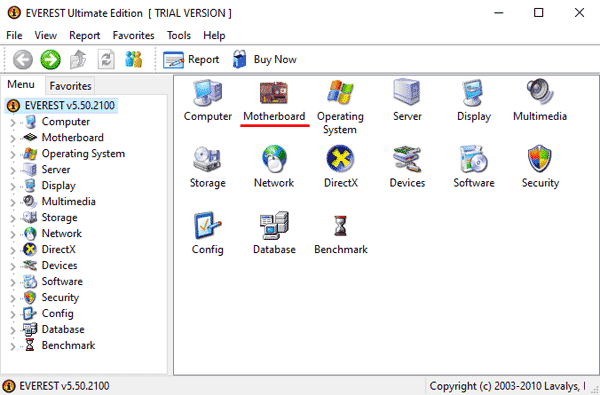Click the EVEREST title bar application icon
Viewport: 600px width, 395px height.
click(14, 13)
